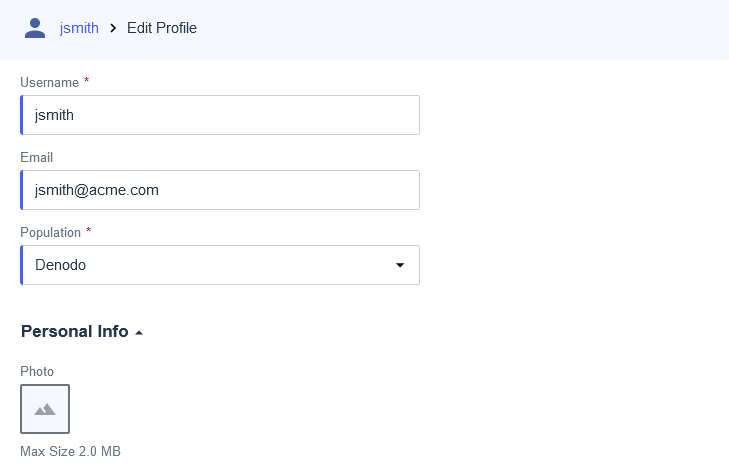Click the user avatar icon beside jsmith
Screen dimensions: 729x464
click(35, 28)
